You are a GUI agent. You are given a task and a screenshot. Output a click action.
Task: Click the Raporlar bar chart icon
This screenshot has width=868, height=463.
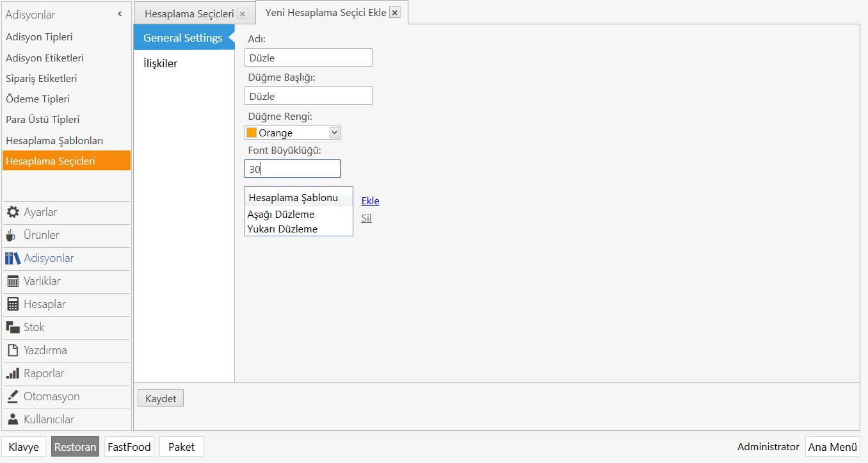(13, 373)
